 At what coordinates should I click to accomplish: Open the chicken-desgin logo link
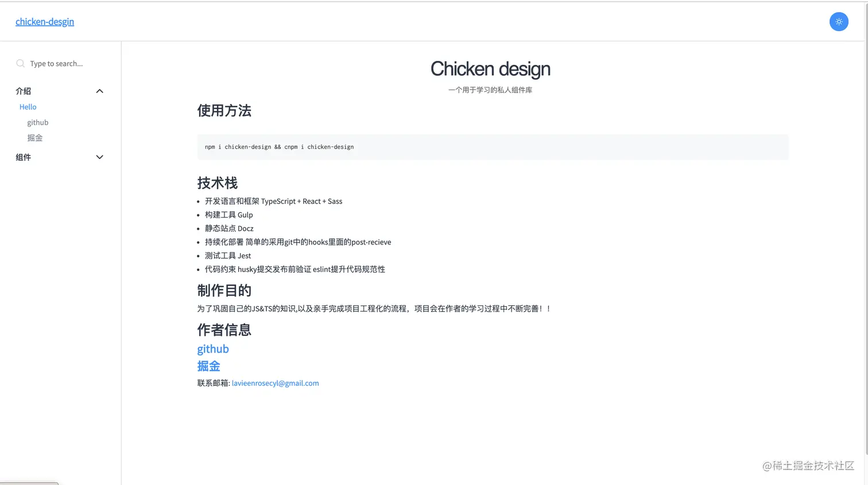(45, 22)
